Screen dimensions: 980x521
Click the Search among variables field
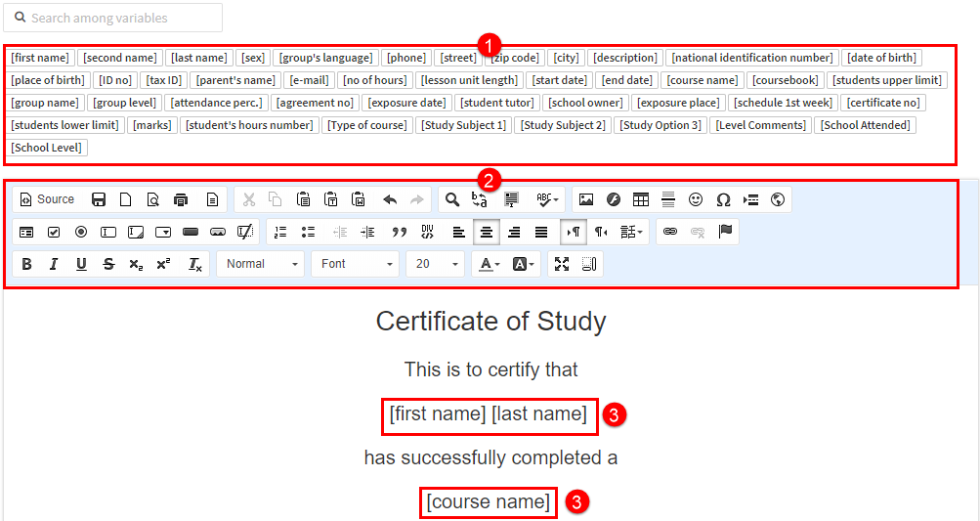coord(112,18)
